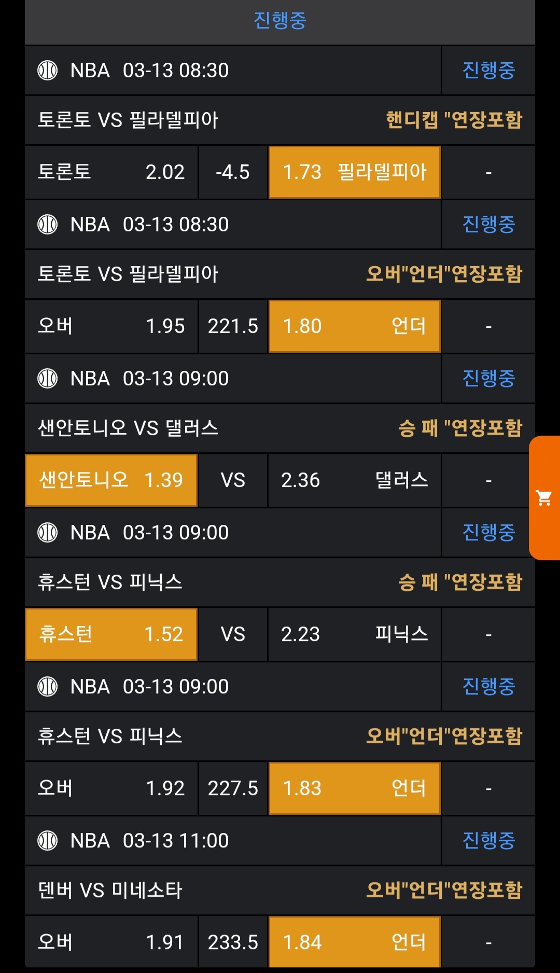Image resolution: width=560 pixels, height=973 pixels.
Task: Choose 피닉스 2.23 win odds
Action: (354, 634)
